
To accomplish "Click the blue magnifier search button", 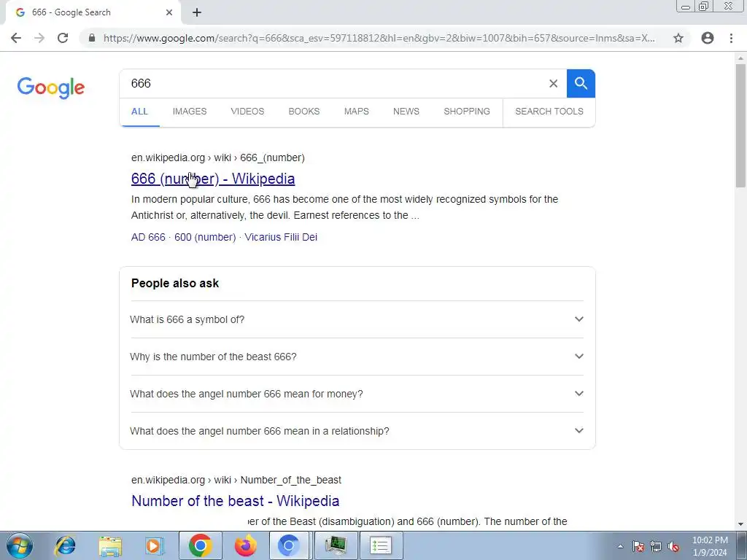I will (581, 83).
